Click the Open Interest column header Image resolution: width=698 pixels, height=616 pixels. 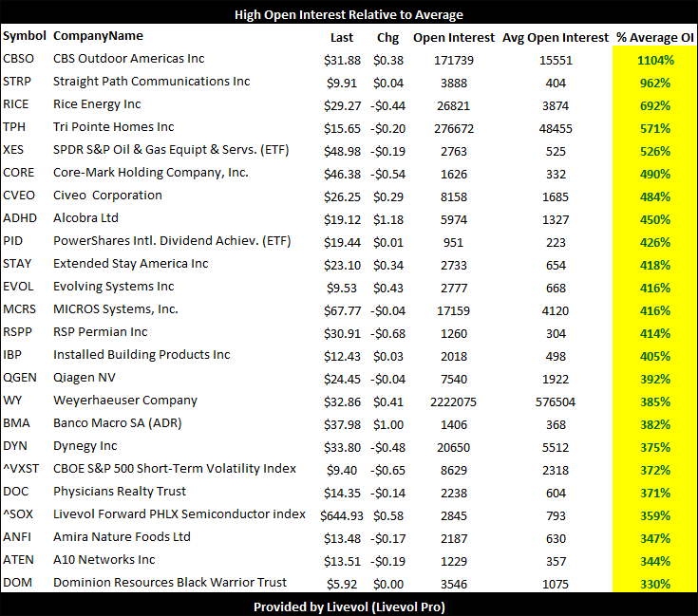coord(454,38)
